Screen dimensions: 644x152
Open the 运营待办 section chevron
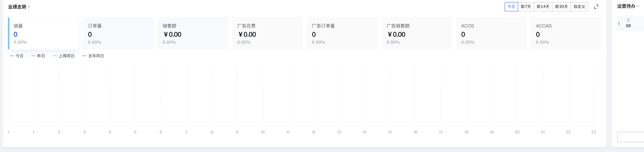638,6
